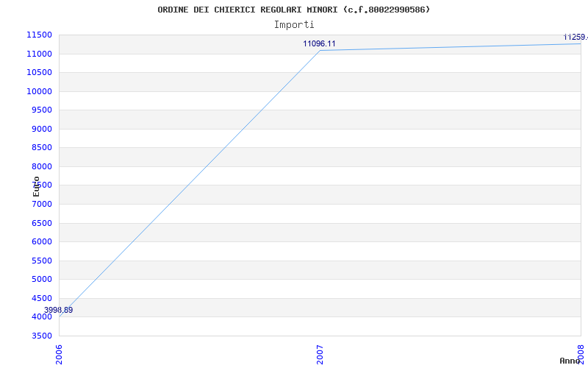Select the 2008 x-axis label
588x368 pixels.
point(581,354)
